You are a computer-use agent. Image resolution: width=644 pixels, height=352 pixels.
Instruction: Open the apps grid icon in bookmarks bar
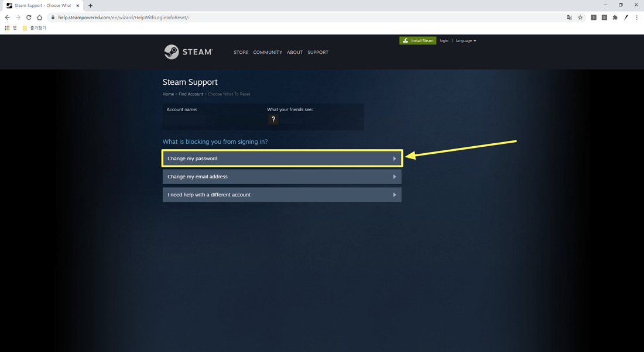click(x=7, y=28)
